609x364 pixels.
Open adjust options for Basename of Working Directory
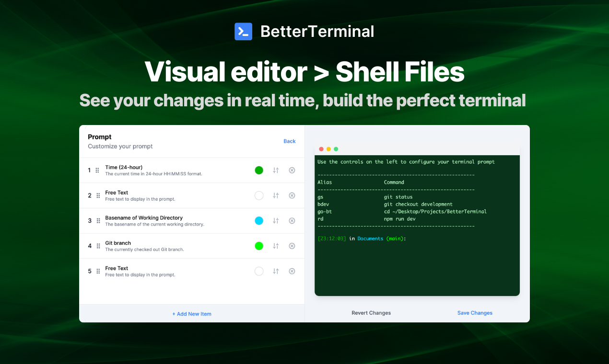[276, 221]
